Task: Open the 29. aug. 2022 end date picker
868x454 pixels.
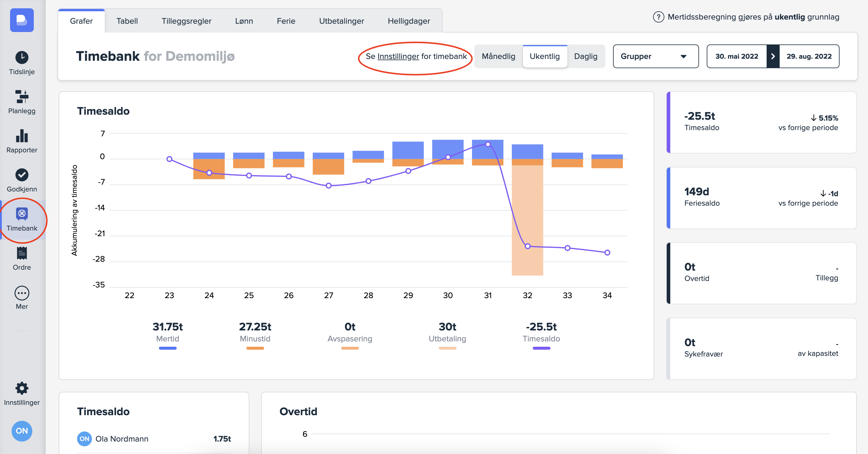Action: 809,56
